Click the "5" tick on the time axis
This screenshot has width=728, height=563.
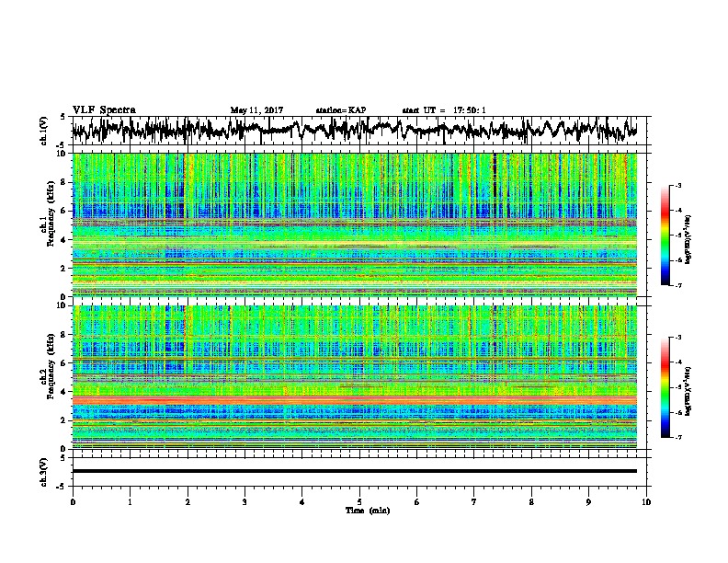[x=359, y=502]
